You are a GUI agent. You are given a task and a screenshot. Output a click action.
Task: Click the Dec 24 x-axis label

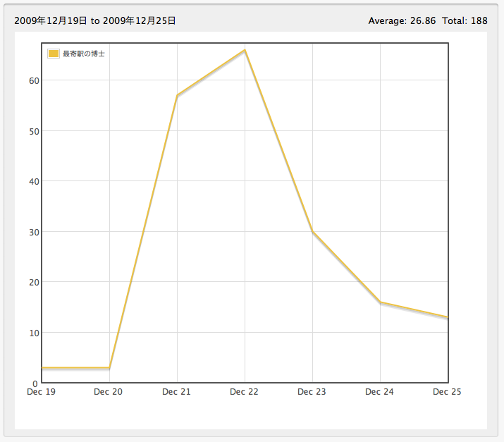(379, 392)
